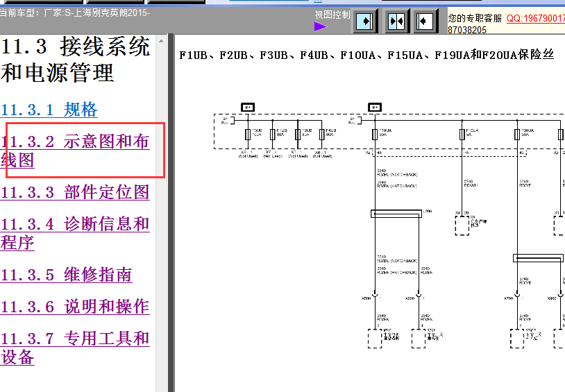Click the left panel scrollbar up arrow
Image resolution: width=565 pixels, height=392 pixels.
tap(161, 41)
